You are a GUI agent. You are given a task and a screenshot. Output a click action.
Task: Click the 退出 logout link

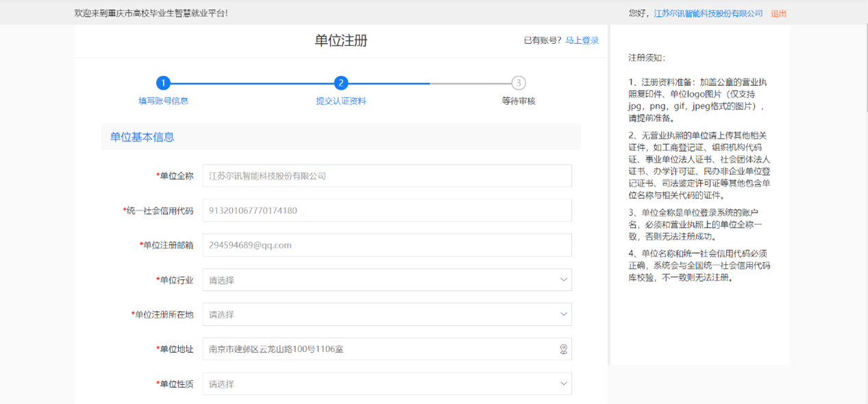pos(778,13)
